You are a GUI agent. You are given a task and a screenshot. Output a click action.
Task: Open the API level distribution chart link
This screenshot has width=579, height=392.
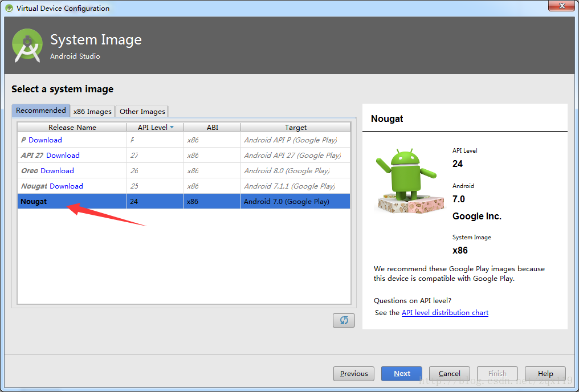[x=445, y=313]
